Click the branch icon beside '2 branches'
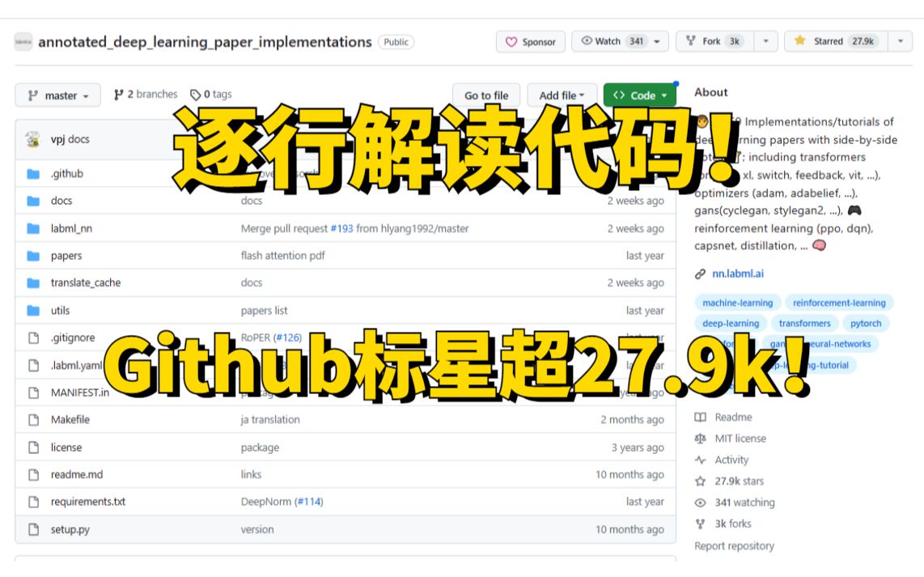The width and height of the screenshot is (924, 577). [x=120, y=94]
